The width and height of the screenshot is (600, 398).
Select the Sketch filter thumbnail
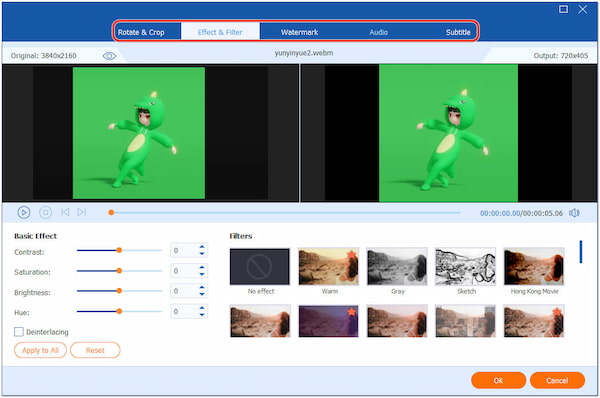[x=465, y=267]
